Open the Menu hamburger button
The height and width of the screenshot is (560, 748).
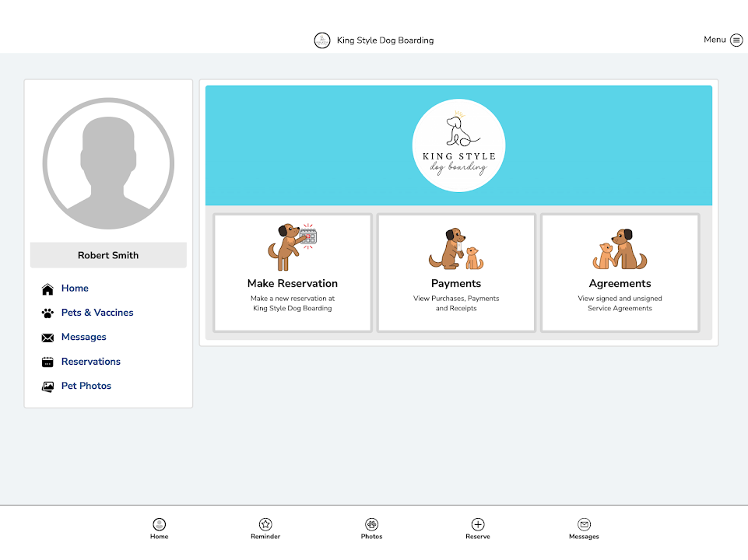(736, 40)
